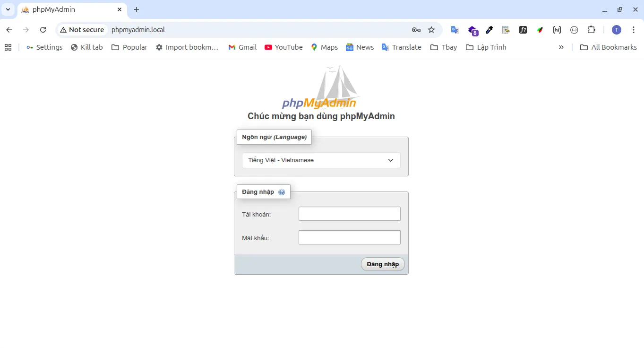This screenshot has width=644, height=348.
Task: Open the Tiếng Việt language dropdown
Action: click(x=321, y=160)
